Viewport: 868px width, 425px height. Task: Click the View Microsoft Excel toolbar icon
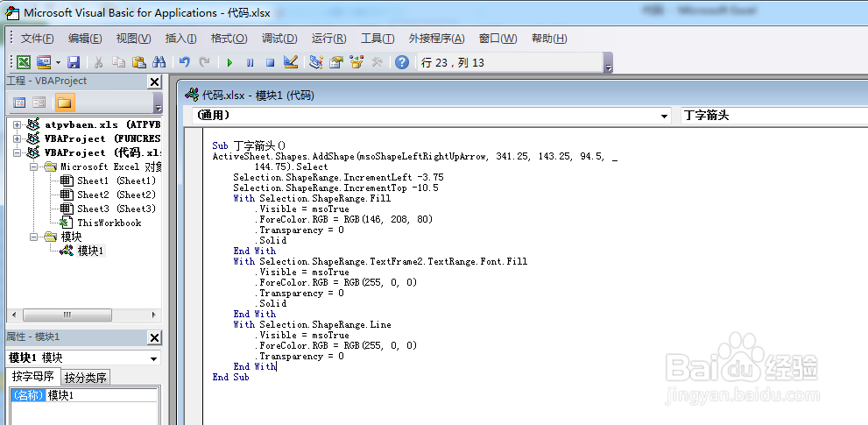coord(24,62)
